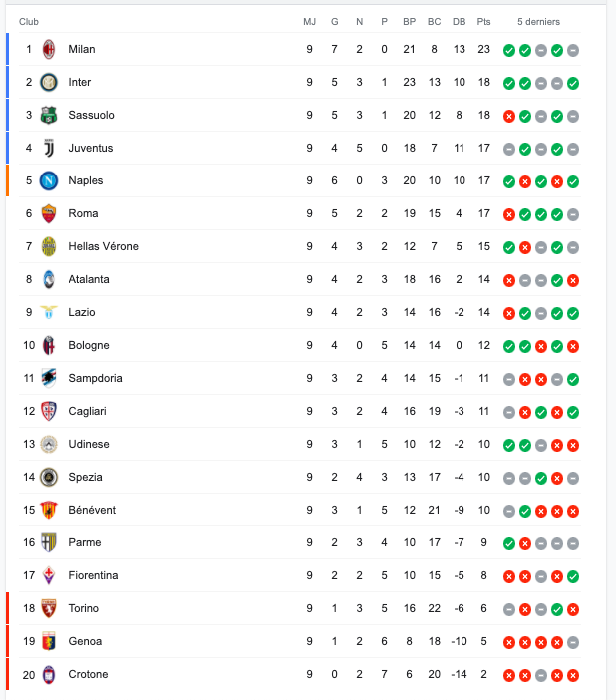Select the Lazio eagle logo
This screenshot has height=700, width=616.
pos(49,312)
